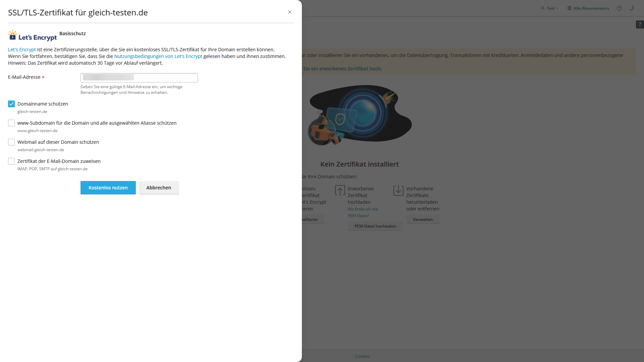The image size is (644, 362).
Task: Open the Test account dropdown
Action: [x=550, y=8]
